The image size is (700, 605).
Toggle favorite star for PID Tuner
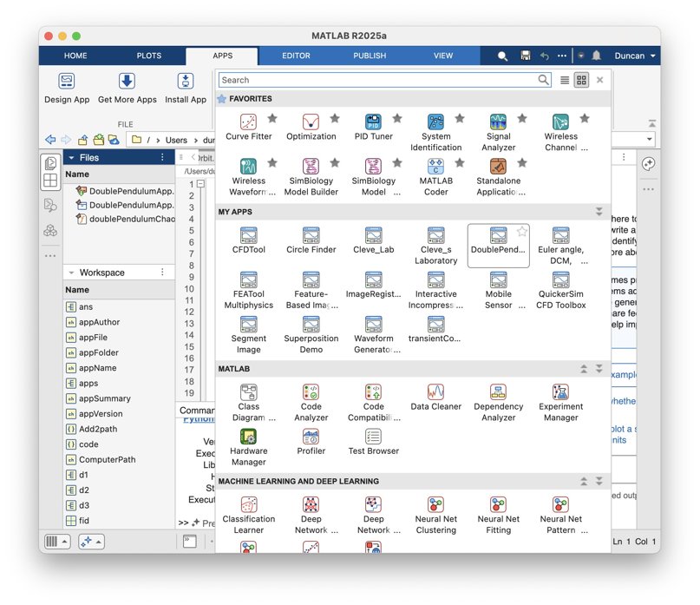point(397,118)
